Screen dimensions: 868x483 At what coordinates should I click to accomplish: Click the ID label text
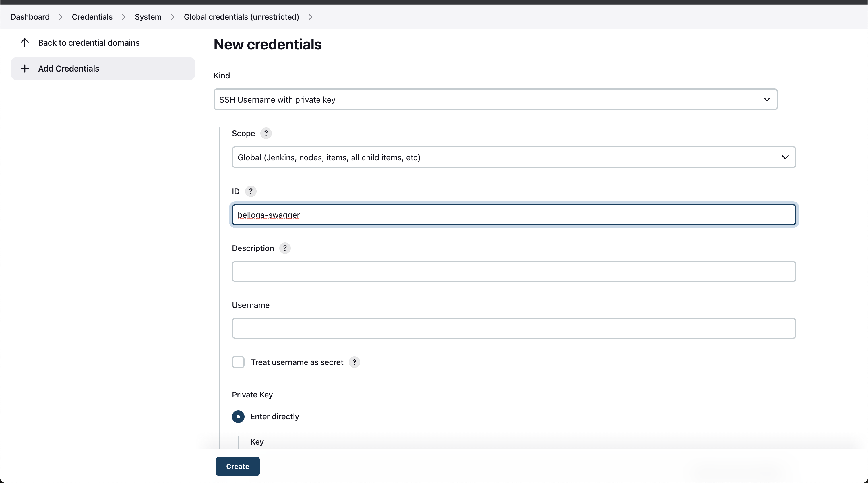point(236,192)
